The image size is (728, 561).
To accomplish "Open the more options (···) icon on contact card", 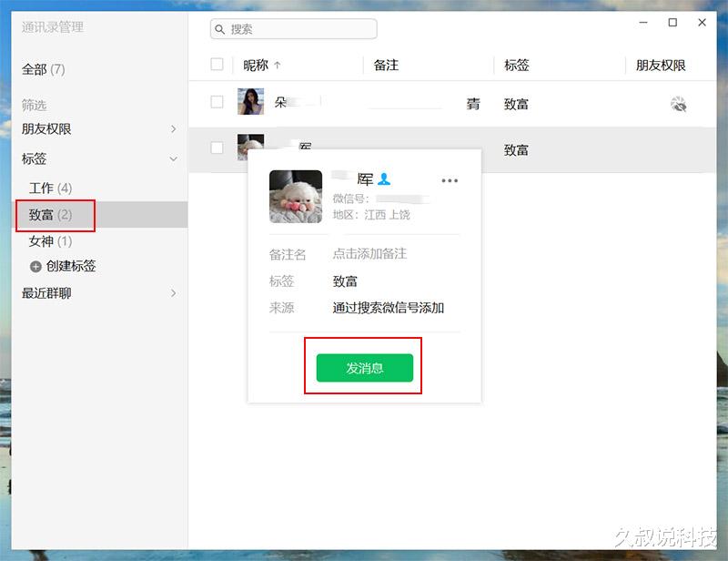I will pyautogui.click(x=449, y=180).
